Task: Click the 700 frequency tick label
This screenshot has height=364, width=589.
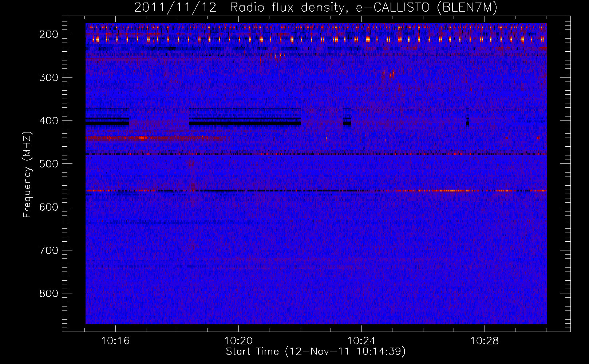Action: tap(49, 250)
